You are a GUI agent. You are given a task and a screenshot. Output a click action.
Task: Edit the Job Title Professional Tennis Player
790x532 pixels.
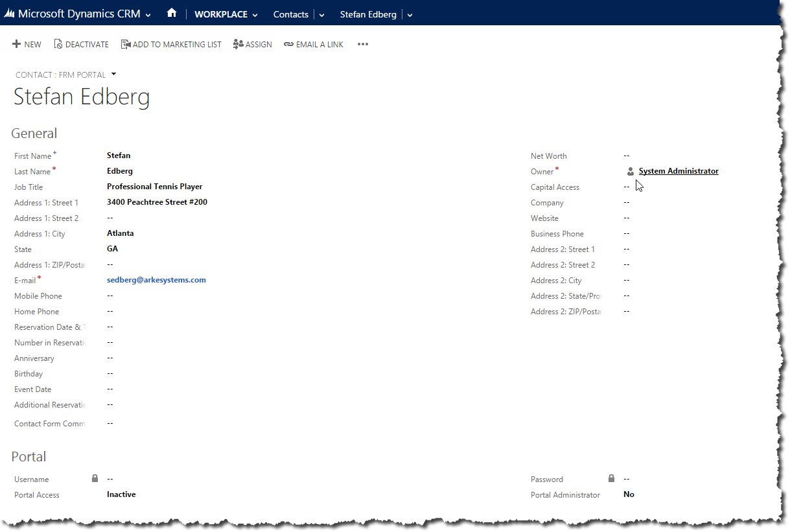tap(155, 187)
